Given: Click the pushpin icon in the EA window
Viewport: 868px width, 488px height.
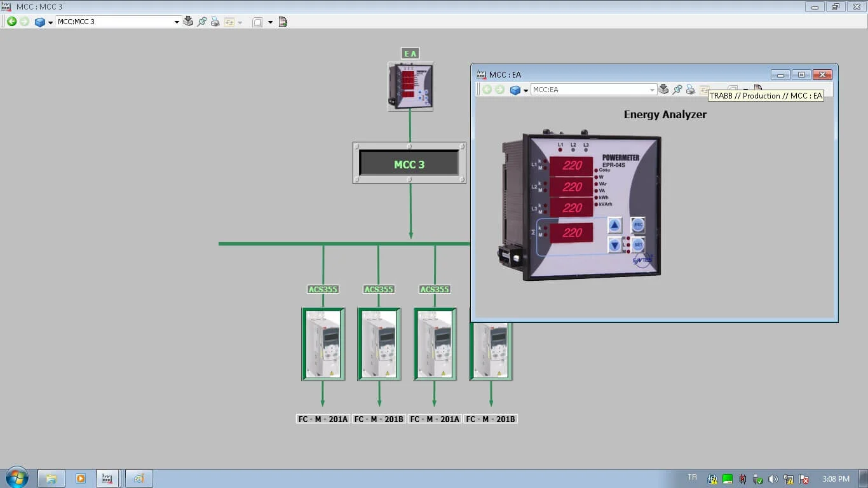Looking at the screenshot, I should tap(677, 90).
